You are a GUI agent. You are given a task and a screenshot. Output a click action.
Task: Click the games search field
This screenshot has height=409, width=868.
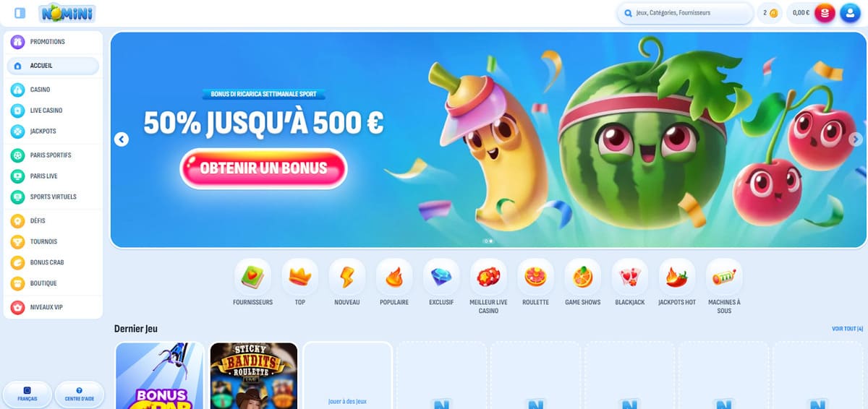[685, 13]
